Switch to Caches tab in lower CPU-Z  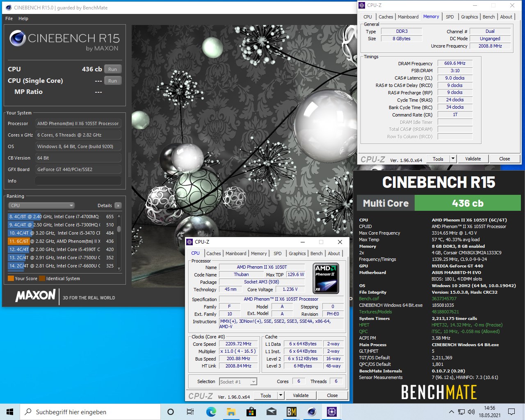pos(214,253)
